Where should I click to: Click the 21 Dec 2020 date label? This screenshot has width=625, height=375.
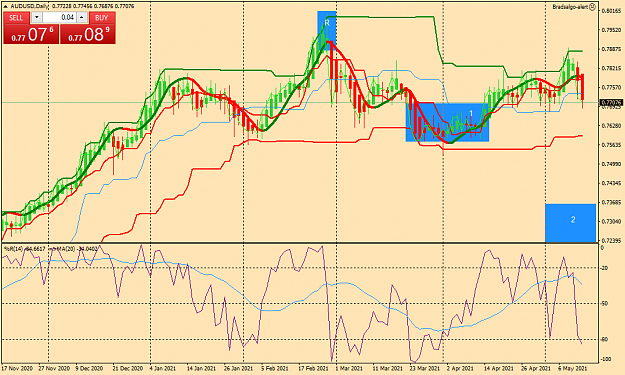[x=128, y=368]
